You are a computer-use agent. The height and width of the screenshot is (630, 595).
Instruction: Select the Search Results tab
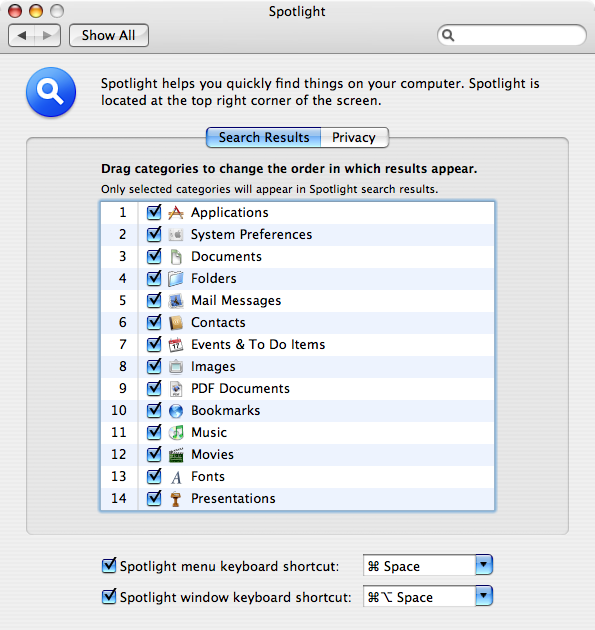(x=264, y=137)
